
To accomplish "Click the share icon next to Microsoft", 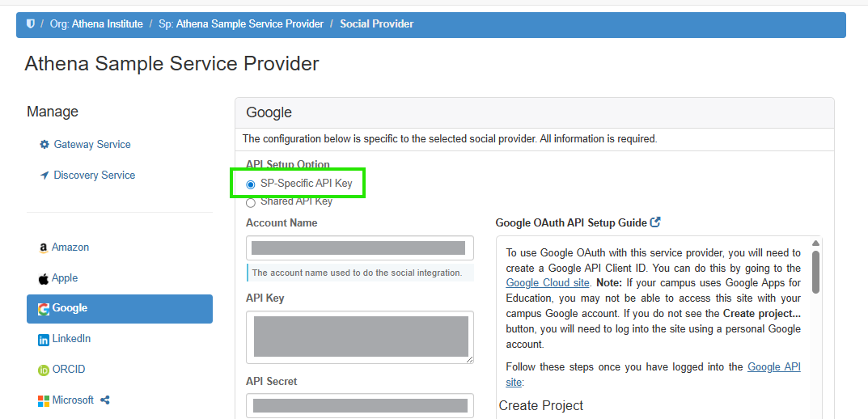I will click(105, 400).
